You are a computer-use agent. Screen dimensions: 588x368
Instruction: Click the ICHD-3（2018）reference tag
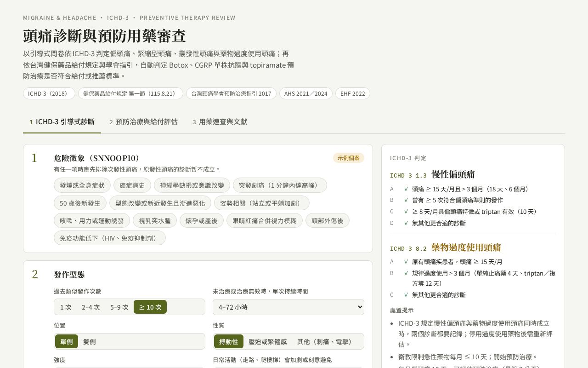tap(49, 93)
